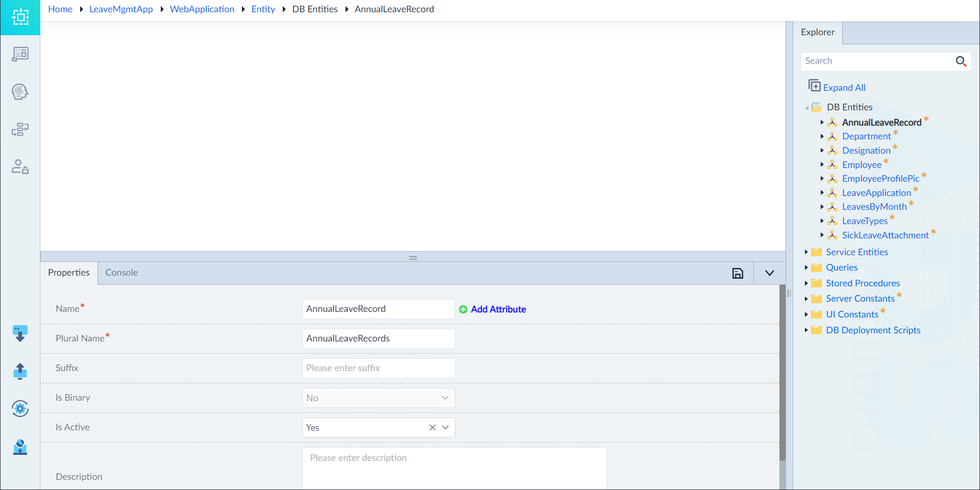Click the user profile icon at sidebar bottom
The width and height of the screenshot is (980, 490).
point(20,447)
